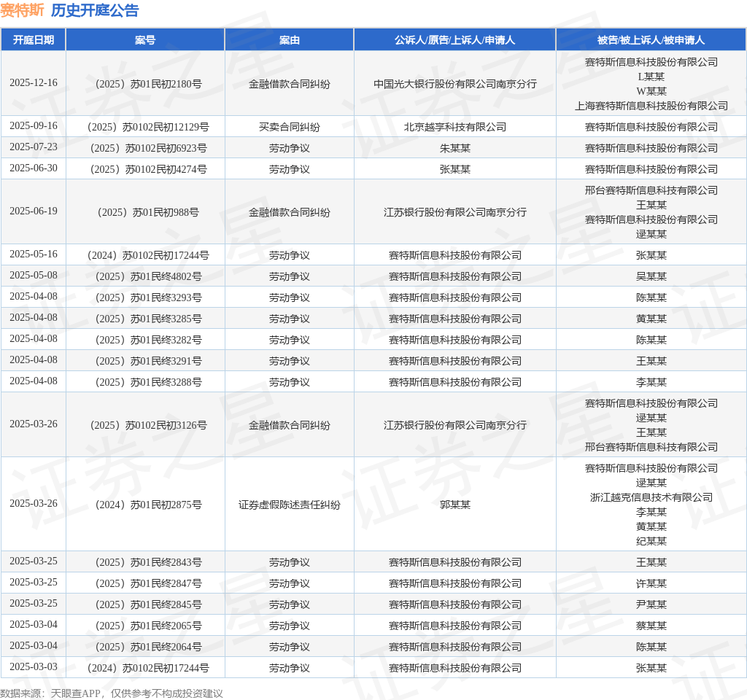Click defendant 许某某
747x700 pixels.
tap(651, 583)
